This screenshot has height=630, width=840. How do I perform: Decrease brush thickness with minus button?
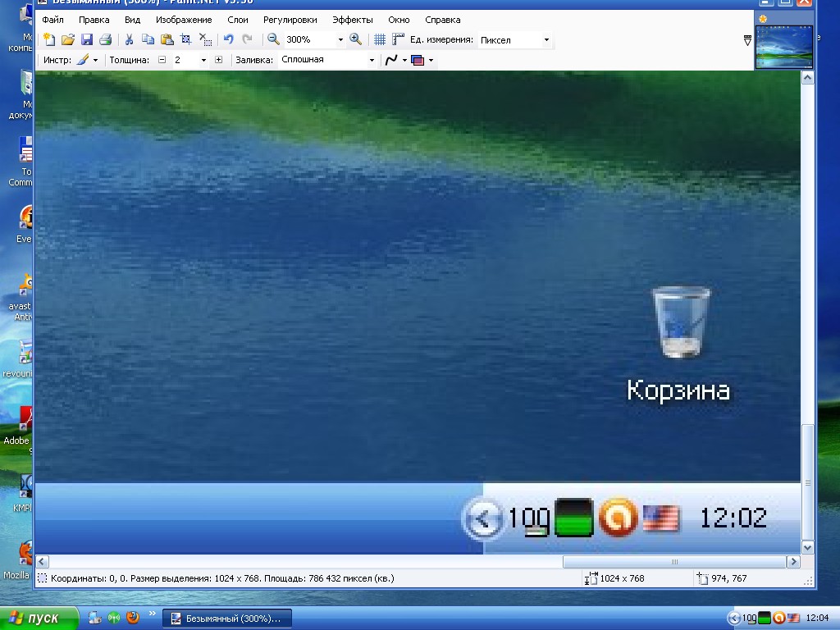click(162, 60)
